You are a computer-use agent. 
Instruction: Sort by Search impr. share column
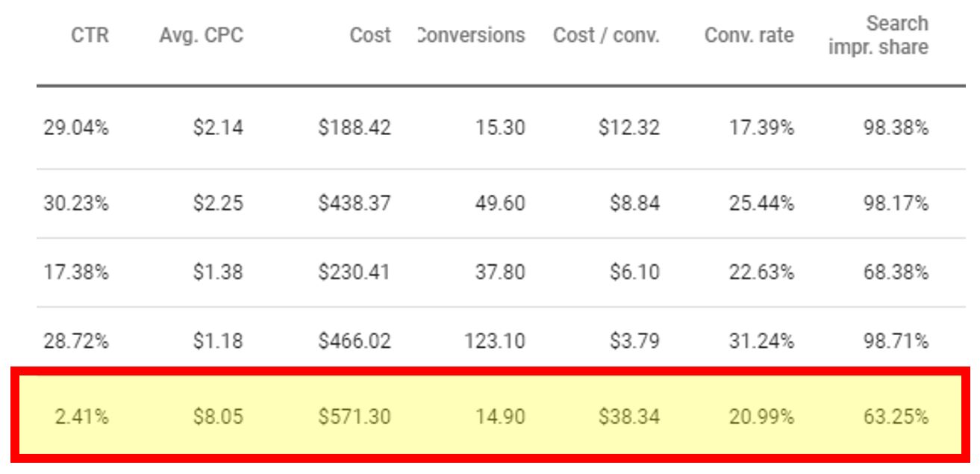(x=884, y=31)
